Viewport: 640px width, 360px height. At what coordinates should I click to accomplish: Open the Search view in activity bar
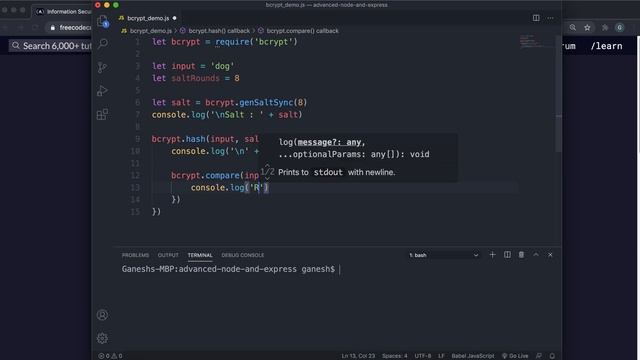coord(103,43)
